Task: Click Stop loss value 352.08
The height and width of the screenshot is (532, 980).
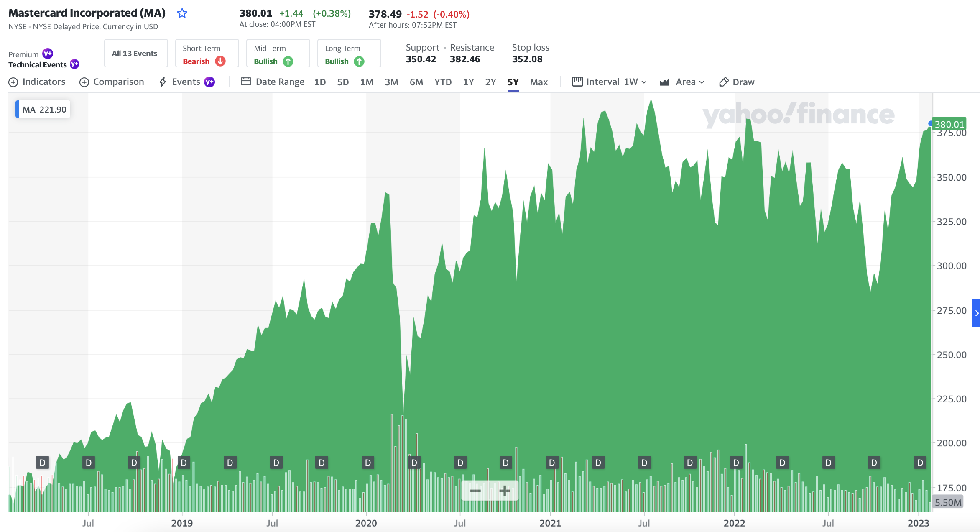Action: pos(527,59)
